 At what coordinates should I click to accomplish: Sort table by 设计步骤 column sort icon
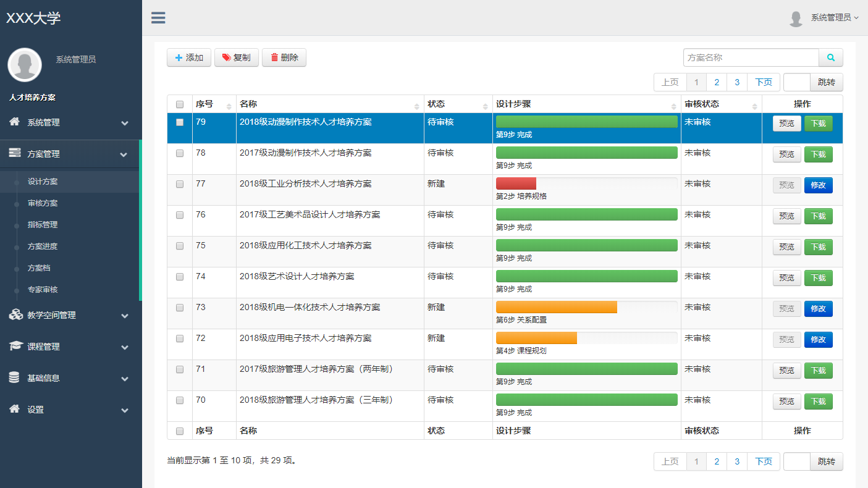[674, 106]
